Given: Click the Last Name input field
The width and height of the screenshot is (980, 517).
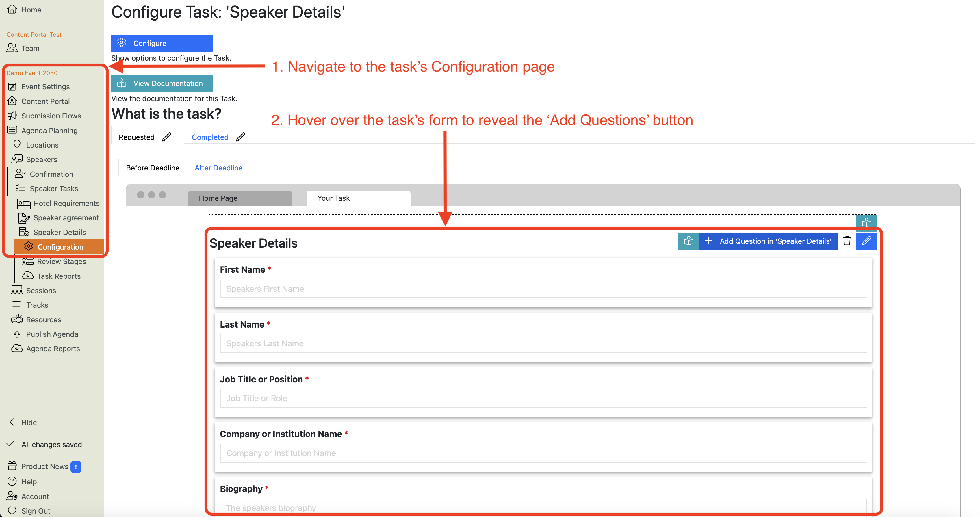Looking at the screenshot, I should tap(543, 343).
